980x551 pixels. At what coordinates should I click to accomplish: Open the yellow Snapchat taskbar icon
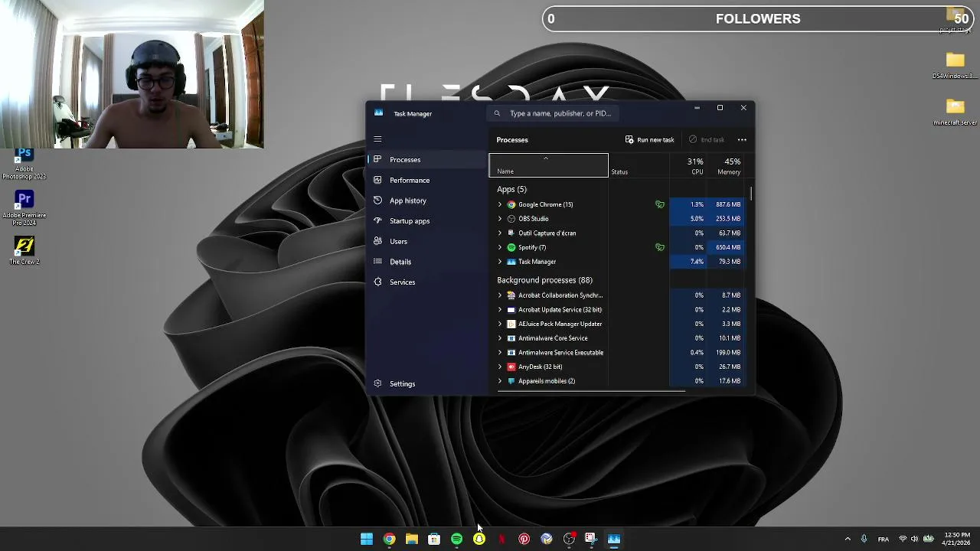479,540
